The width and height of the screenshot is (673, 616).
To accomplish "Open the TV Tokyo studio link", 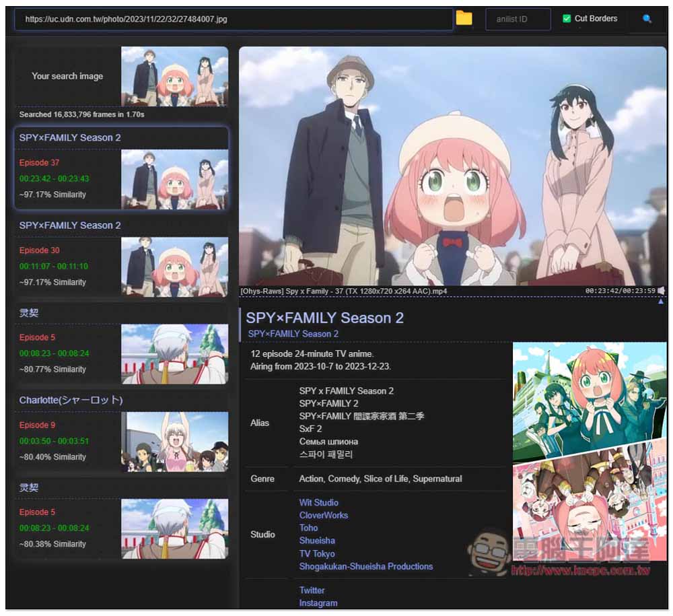I will 317,553.
